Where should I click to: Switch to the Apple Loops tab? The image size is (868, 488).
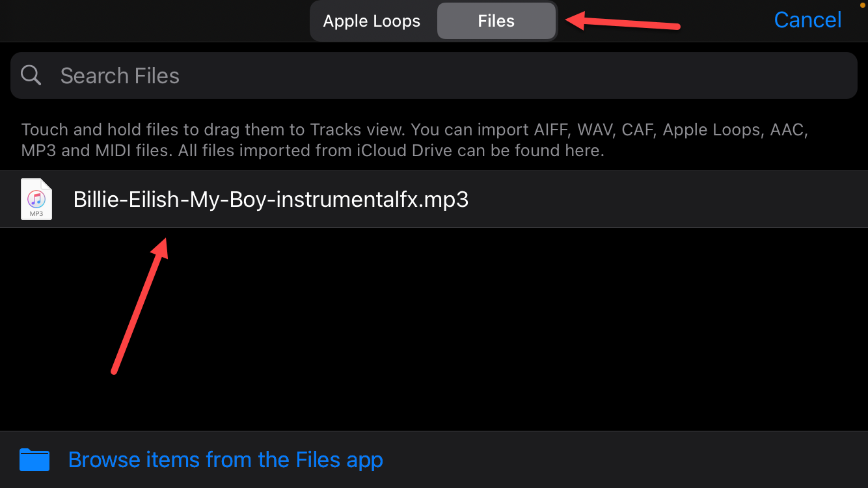tap(372, 21)
